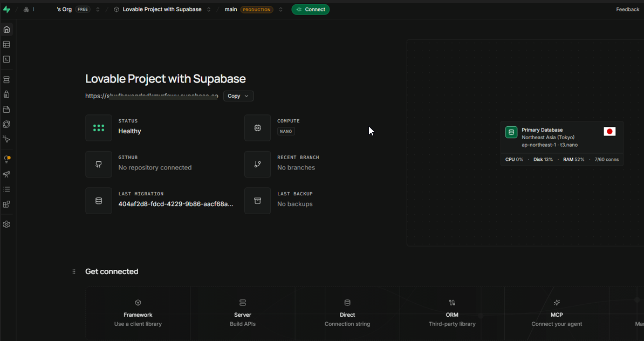This screenshot has height=341, width=644.
Task: Open Project Settings gear icon
Action: [x=6, y=224]
